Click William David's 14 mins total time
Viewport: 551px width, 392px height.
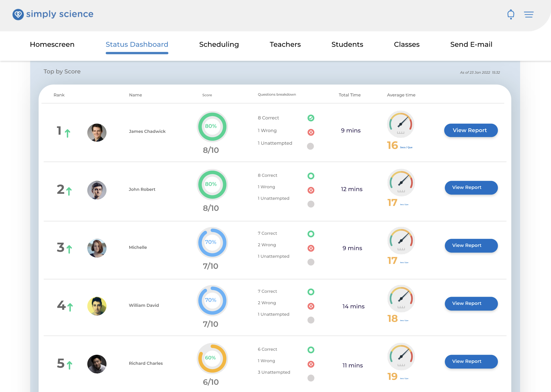(353, 307)
